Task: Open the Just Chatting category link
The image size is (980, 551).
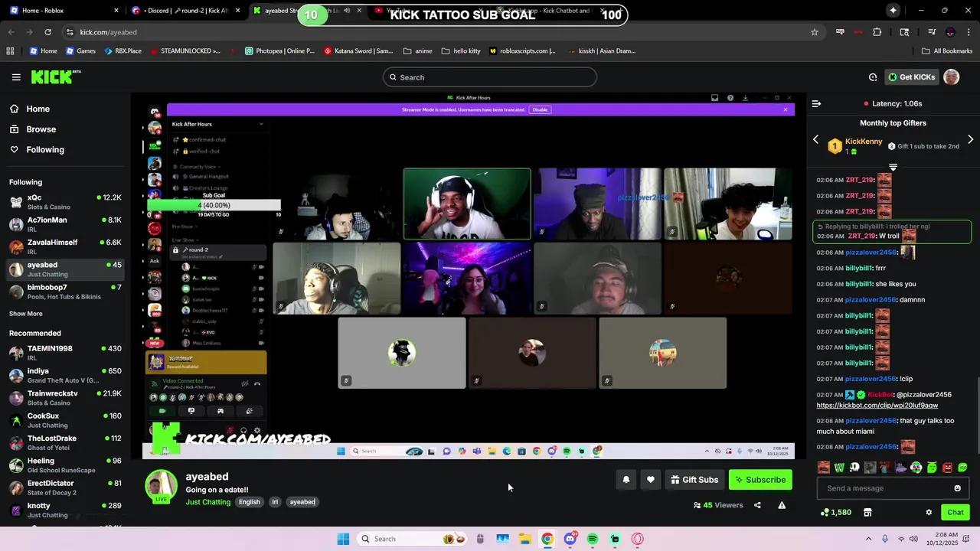Action: point(207,502)
